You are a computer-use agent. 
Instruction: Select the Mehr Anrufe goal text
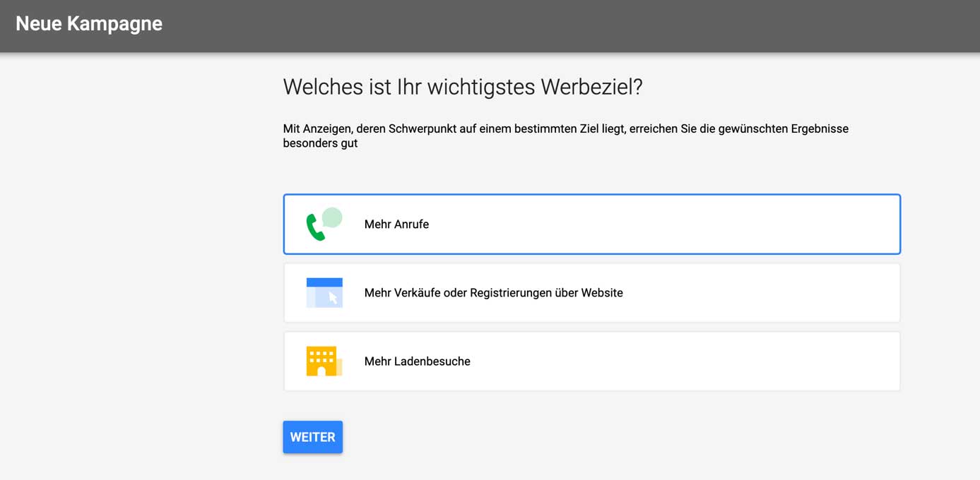[396, 224]
